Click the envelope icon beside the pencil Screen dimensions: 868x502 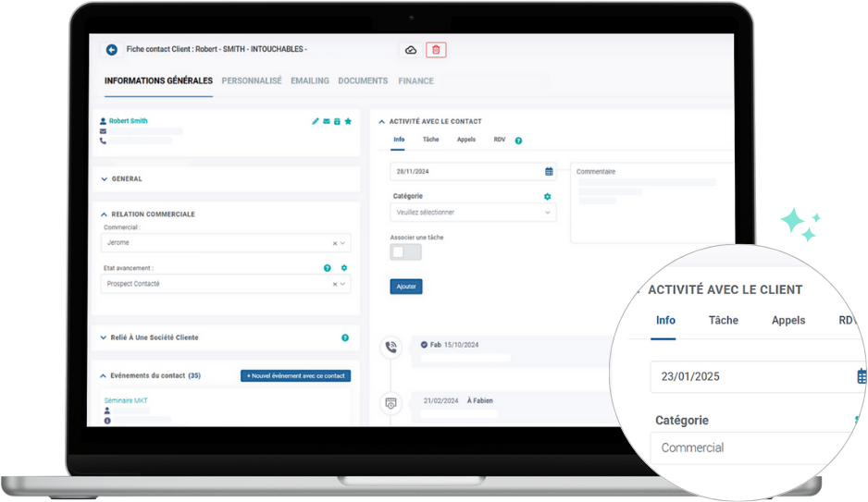pos(326,122)
